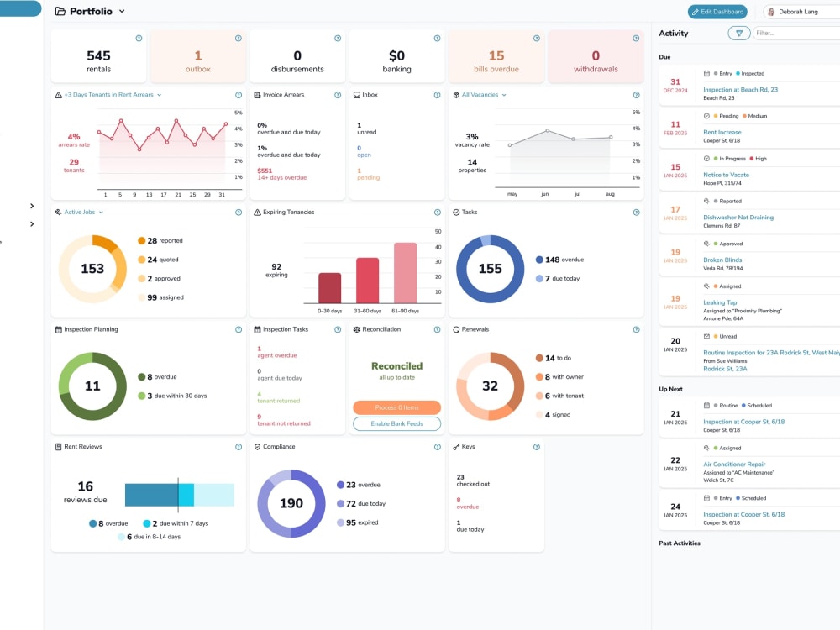Open help icon on Compliance widget
This screenshot has height=630, width=840.
coord(437,447)
